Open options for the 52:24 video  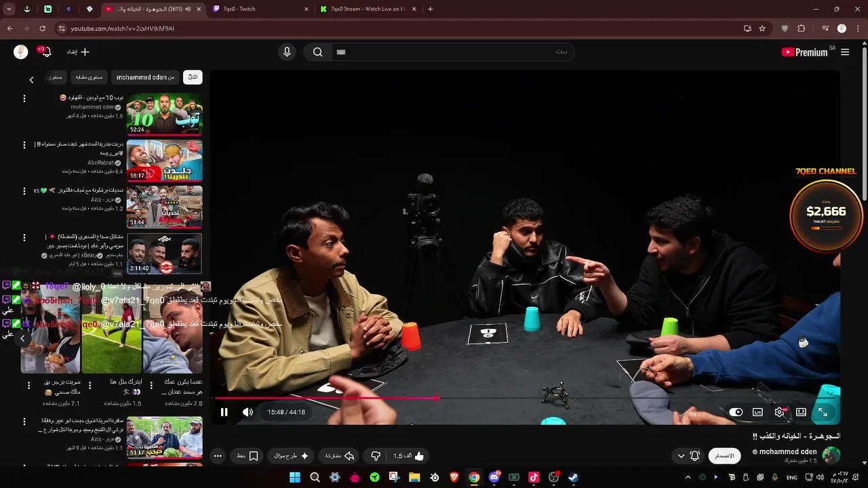(x=24, y=99)
